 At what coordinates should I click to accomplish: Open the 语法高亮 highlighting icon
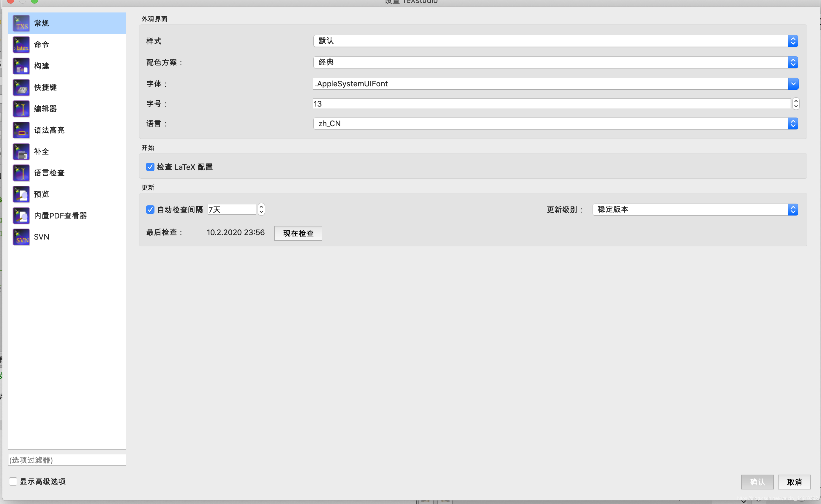pyautogui.click(x=21, y=130)
